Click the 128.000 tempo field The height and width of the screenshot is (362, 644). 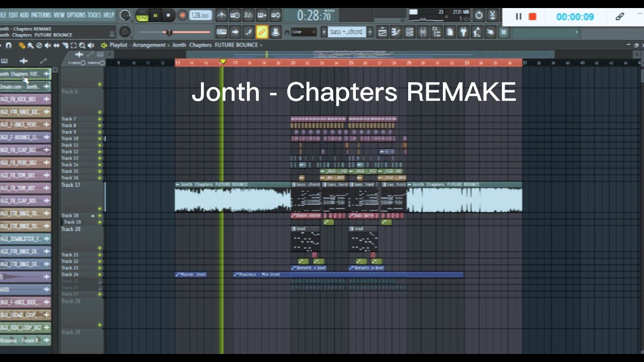200,16
